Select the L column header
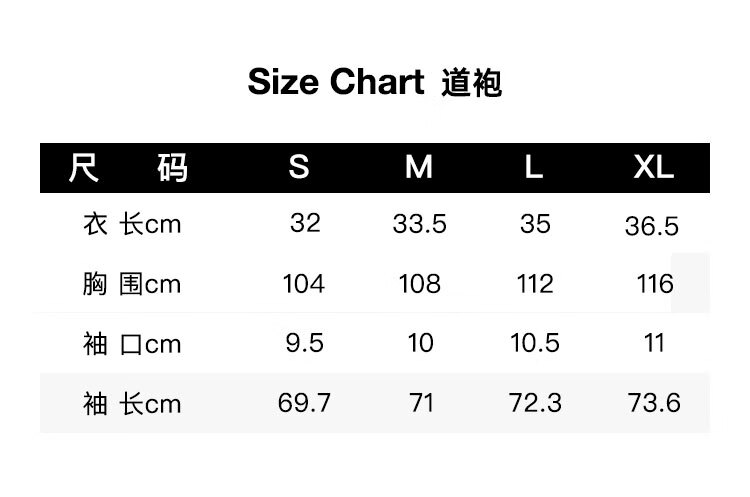Image resolution: width=750 pixels, height=497 pixels. (x=534, y=167)
